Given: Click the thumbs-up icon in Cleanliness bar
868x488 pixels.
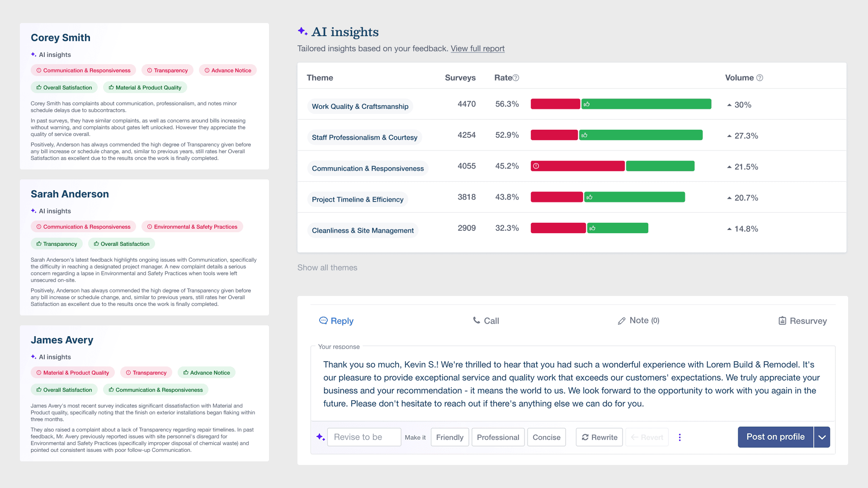Looking at the screenshot, I should 592,228.
